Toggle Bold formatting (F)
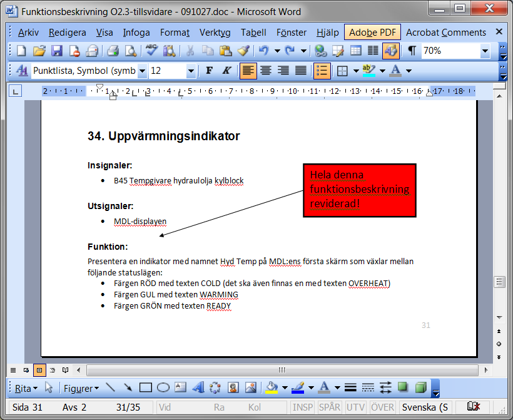The width and height of the screenshot is (513, 420). pos(210,71)
